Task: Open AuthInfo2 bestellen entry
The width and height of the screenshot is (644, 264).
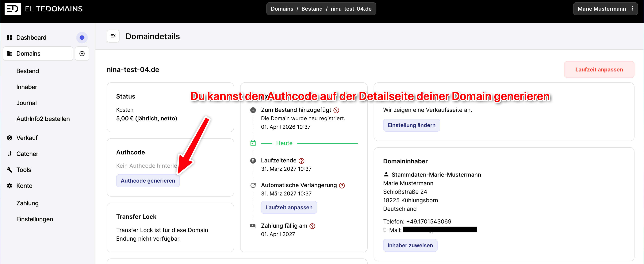Action: 43,119
